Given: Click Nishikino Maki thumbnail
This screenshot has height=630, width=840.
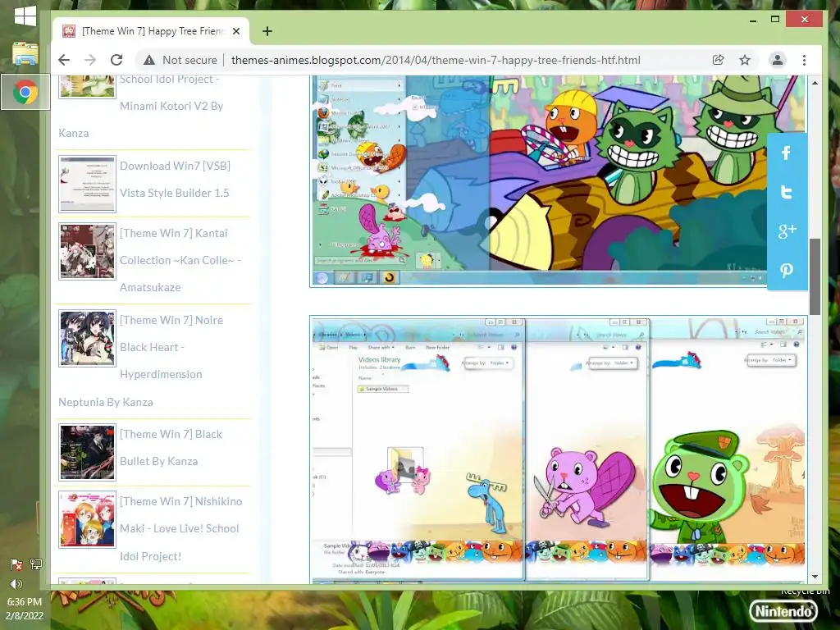Looking at the screenshot, I should [x=87, y=519].
